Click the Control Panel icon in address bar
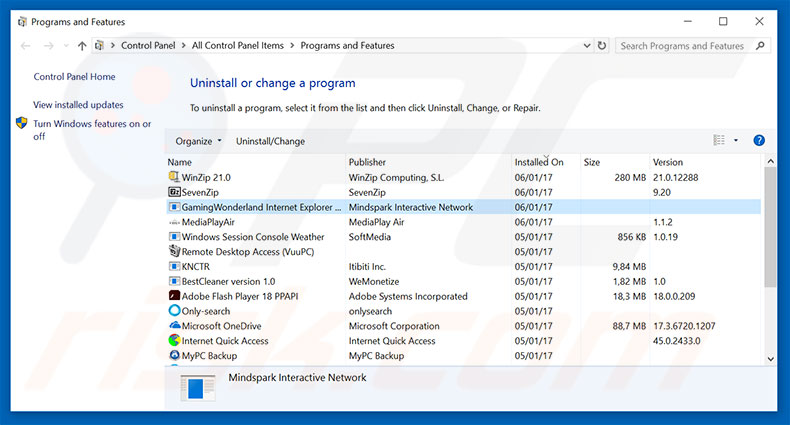790x425 pixels. point(100,45)
